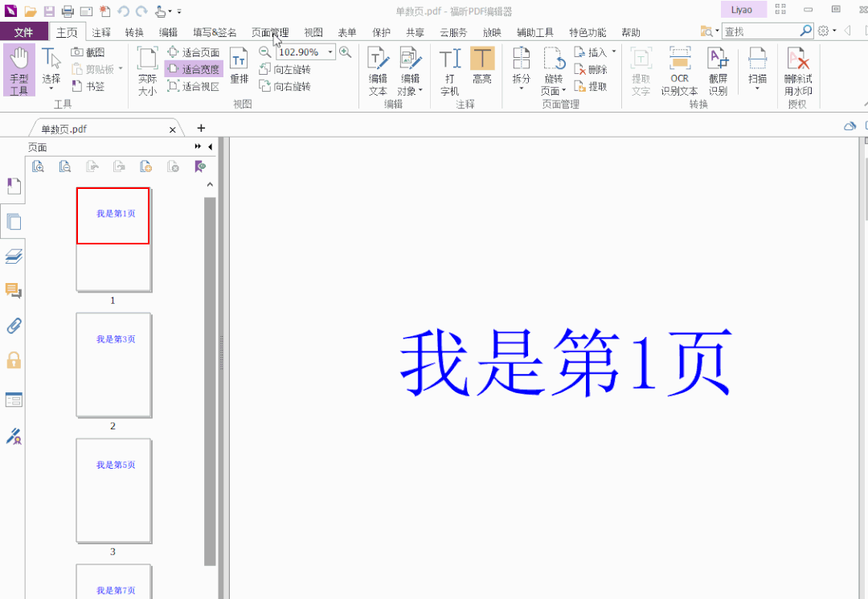
Task: Click the Edit Text (编辑文本) tool
Action: (378, 72)
